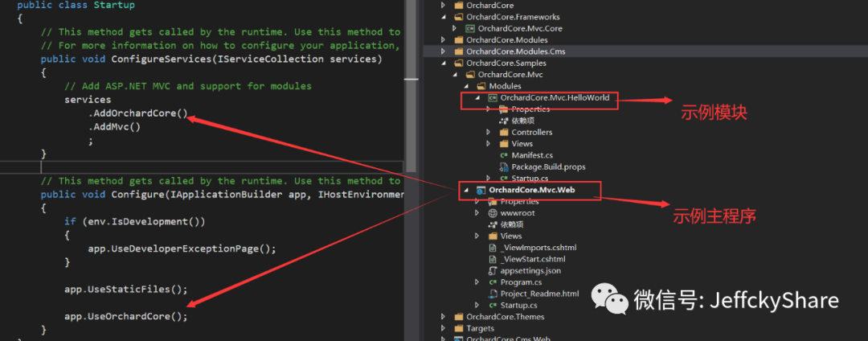The image size is (868, 341).
Task: Click the app.UseStaticFiles(); line
Action: coord(125,289)
